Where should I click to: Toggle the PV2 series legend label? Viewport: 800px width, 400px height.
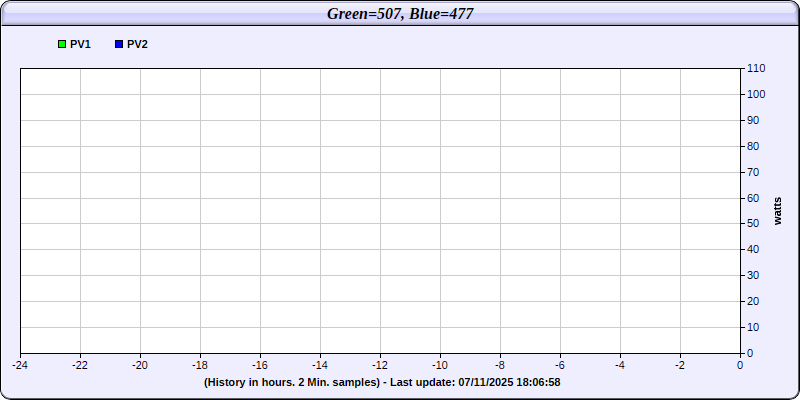click(x=138, y=45)
